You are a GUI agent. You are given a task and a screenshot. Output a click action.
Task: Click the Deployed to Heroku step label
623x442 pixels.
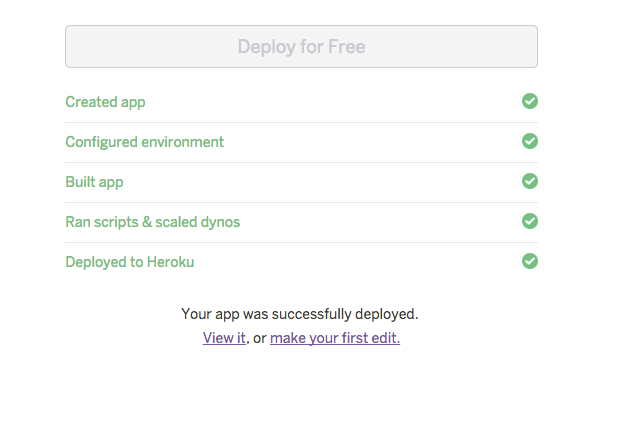129,262
